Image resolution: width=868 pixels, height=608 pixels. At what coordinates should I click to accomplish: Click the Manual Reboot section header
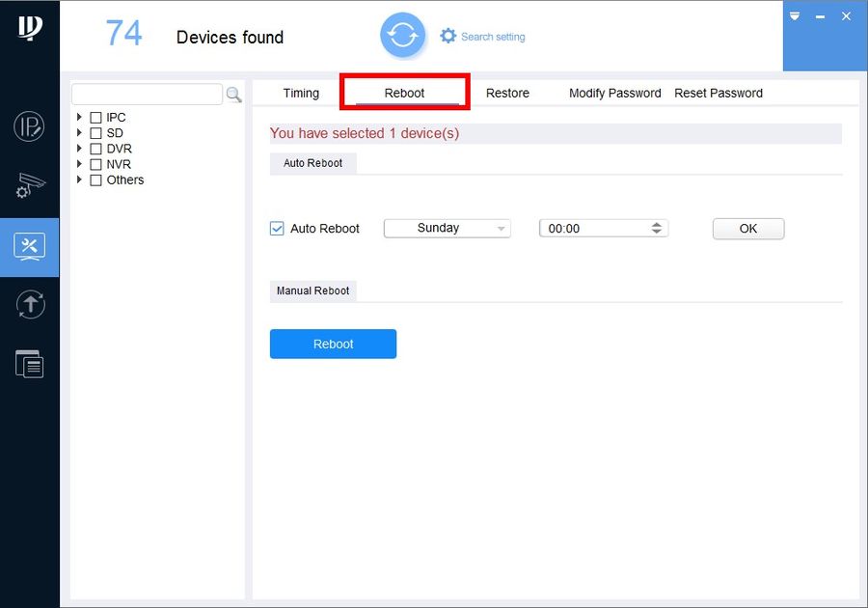313,290
